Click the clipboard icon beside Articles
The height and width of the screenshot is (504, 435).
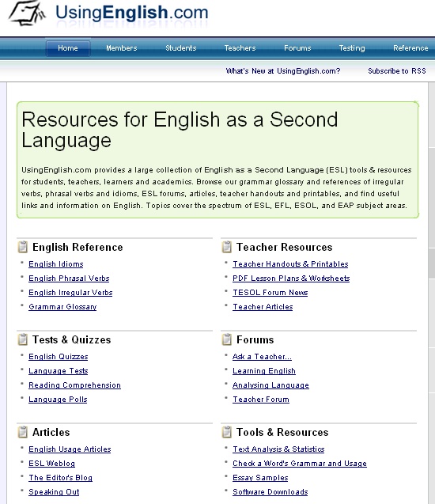coord(22,432)
